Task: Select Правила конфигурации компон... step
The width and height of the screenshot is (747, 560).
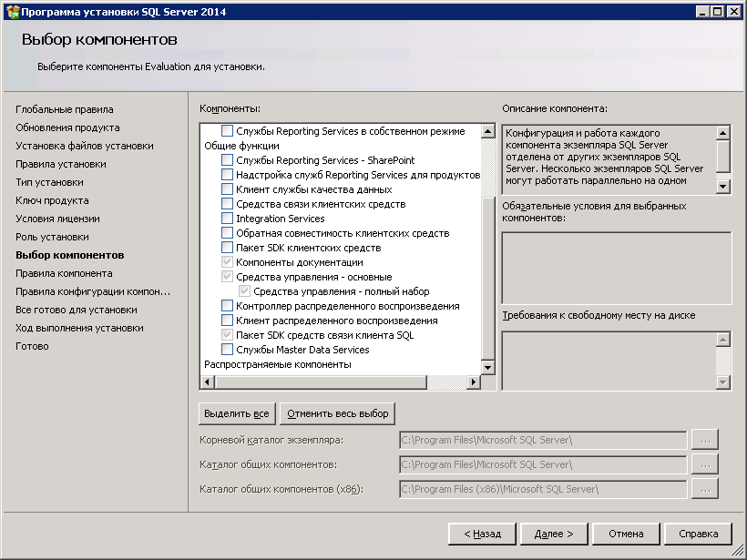Action: [92, 291]
